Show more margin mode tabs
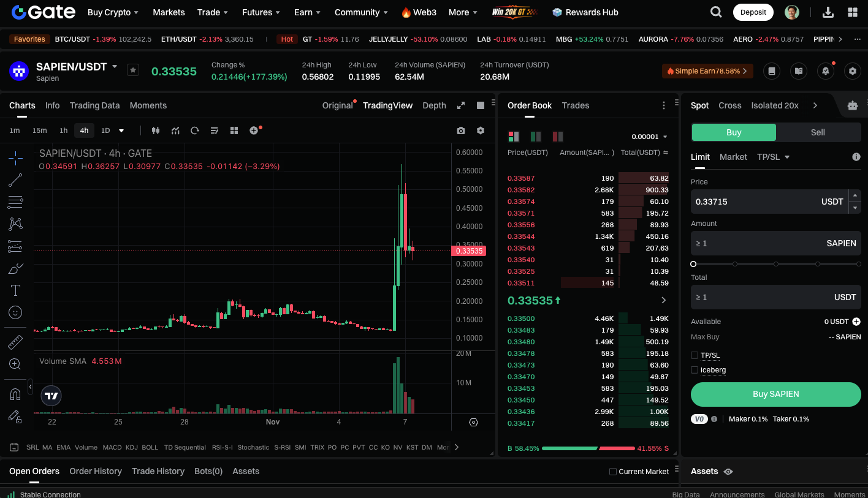The width and height of the screenshot is (868, 498). pos(815,105)
